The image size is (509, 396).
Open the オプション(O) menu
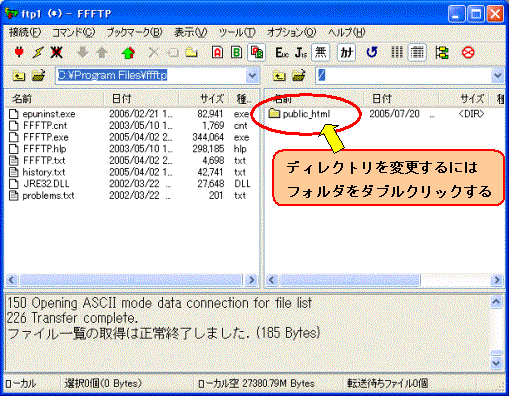(x=291, y=32)
